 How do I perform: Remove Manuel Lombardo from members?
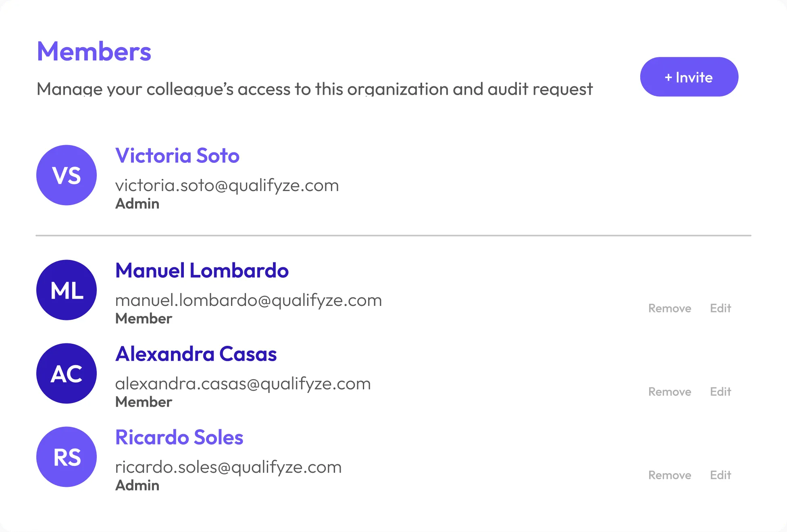(x=669, y=308)
